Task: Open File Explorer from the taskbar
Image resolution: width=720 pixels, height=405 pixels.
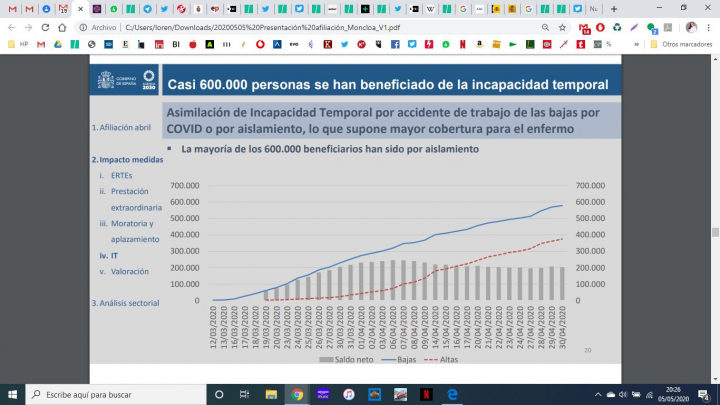Action: [x=270, y=394]
